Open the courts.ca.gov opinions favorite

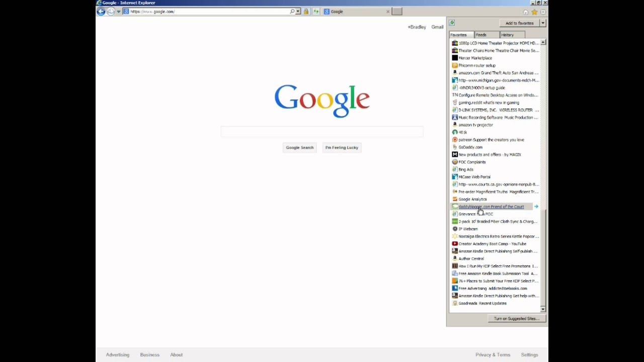click(495, 185)
